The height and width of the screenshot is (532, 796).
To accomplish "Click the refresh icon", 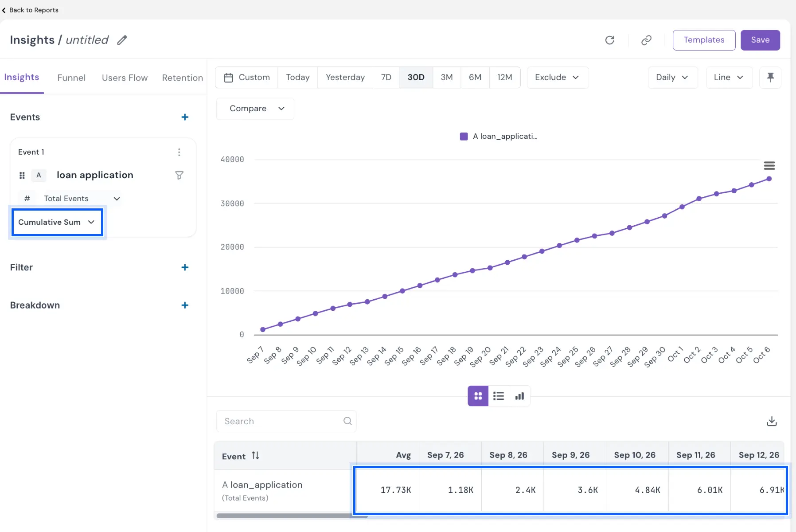I will click(610, 40).
